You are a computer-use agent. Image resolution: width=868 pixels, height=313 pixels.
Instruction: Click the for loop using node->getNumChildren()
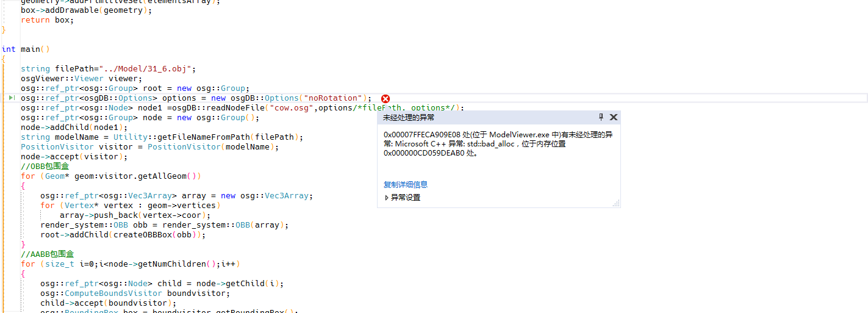pyautogui.click(x=131, y=264)
